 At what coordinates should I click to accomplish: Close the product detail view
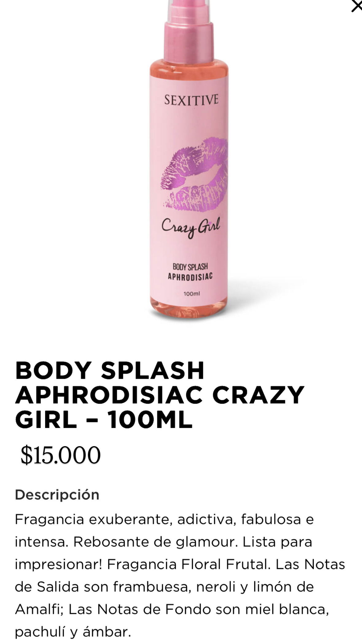pyautogui.click(x=357, y=6)
